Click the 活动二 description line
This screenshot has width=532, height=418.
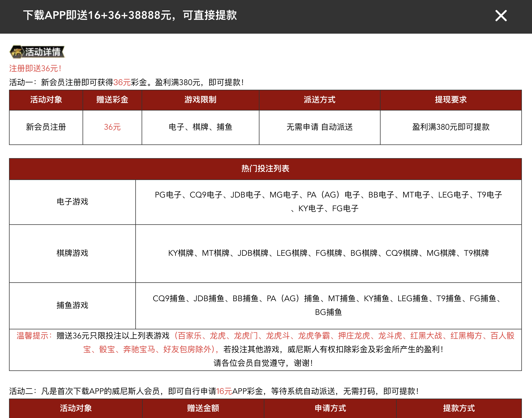point(214,391)
